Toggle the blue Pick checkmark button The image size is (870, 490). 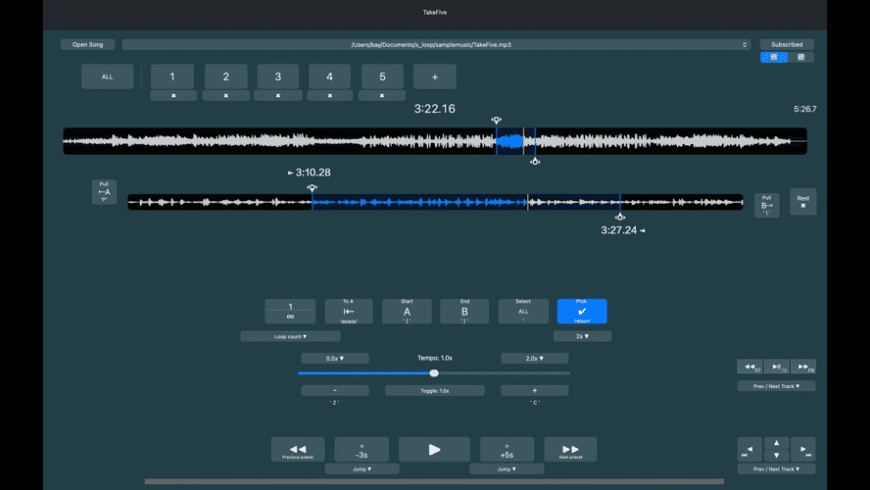(x=582, y=311)
